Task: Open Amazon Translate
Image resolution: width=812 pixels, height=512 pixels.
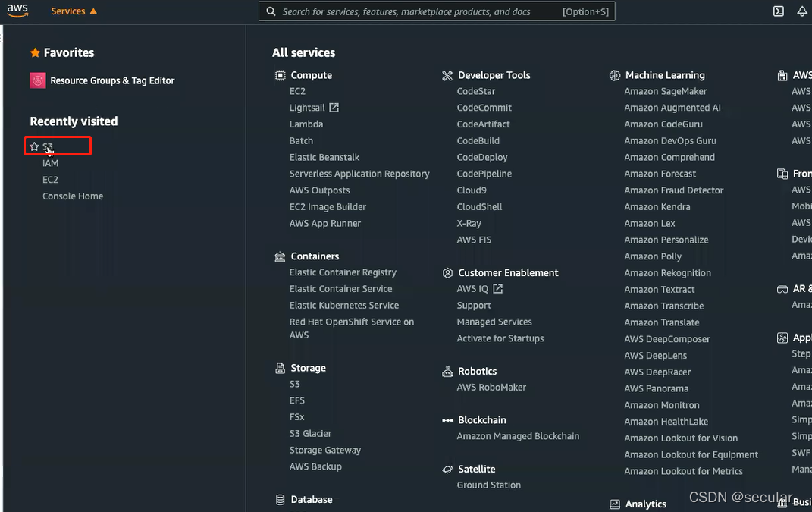Action: 662,322
